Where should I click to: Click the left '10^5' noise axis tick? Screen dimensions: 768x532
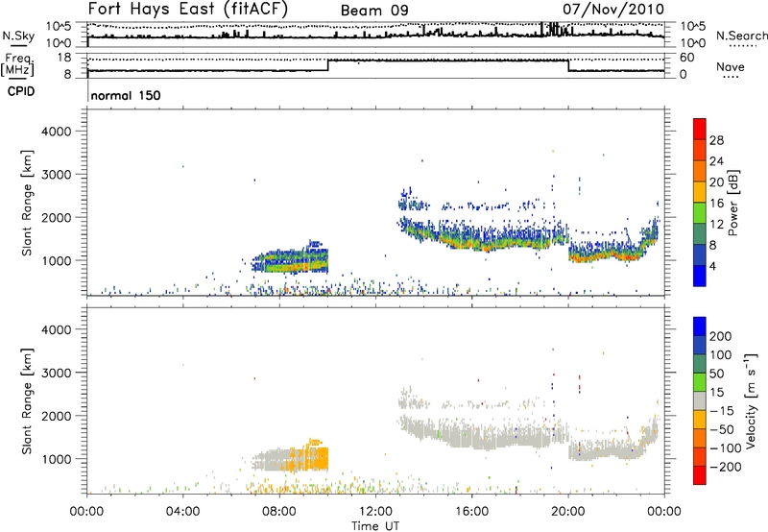click(59, 26)
